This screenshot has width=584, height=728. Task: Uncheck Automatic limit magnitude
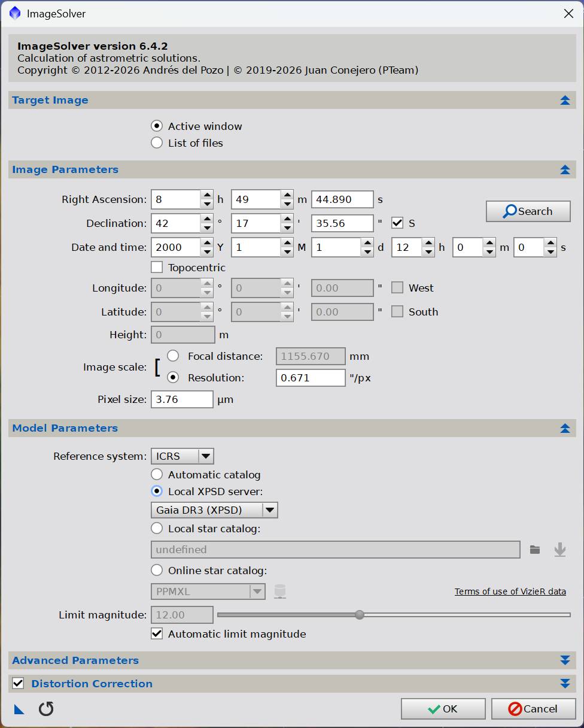tap(157, 634)
